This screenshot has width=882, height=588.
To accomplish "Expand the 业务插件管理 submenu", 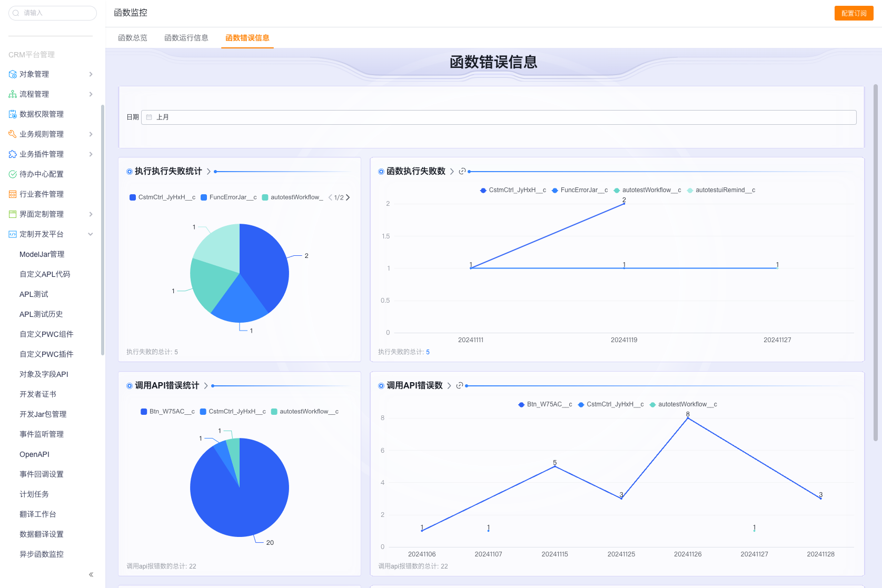I will tap(91, 154).
